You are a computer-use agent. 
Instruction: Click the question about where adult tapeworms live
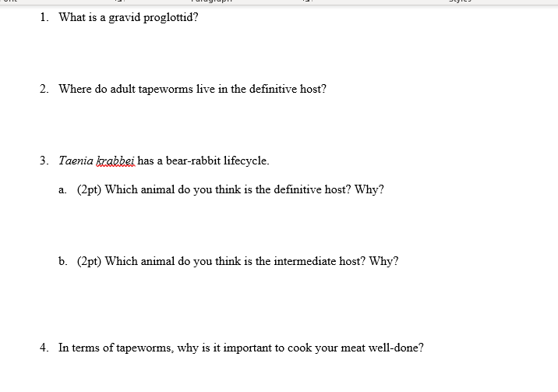192,89
